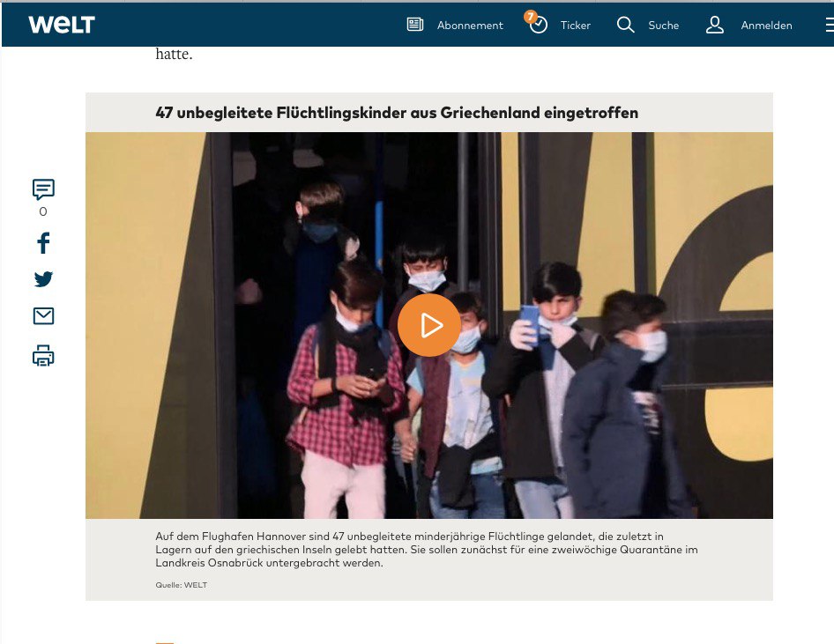Click the user profile icon
Image resolution: width=834 pixels, height=644 pixels.
(715, 25)
